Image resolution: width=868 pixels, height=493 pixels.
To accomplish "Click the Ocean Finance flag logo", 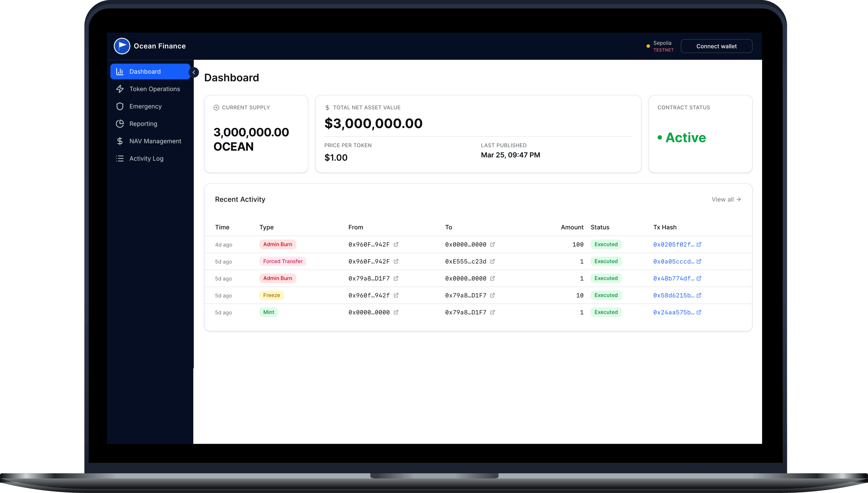I will coord(122,46).
